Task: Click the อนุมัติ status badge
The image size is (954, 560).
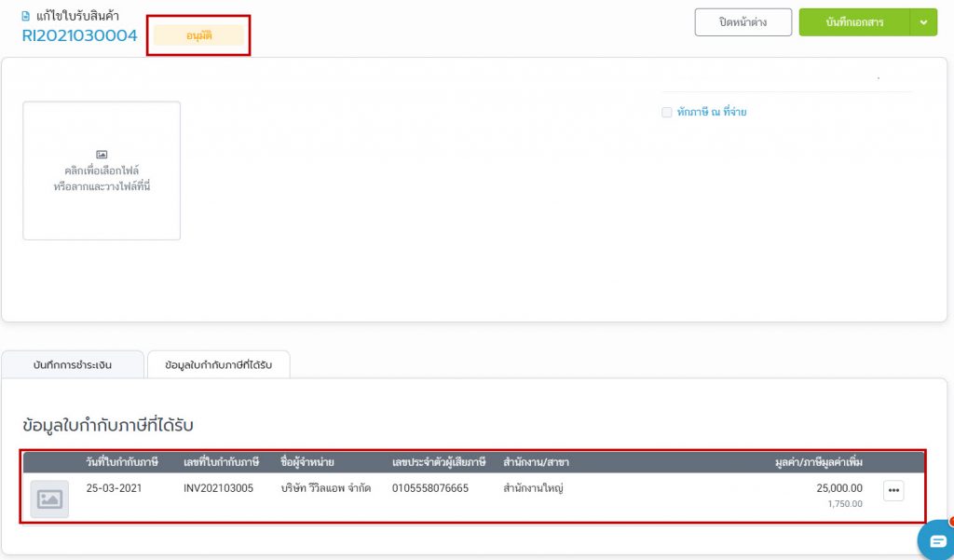Action: [198, 35]
